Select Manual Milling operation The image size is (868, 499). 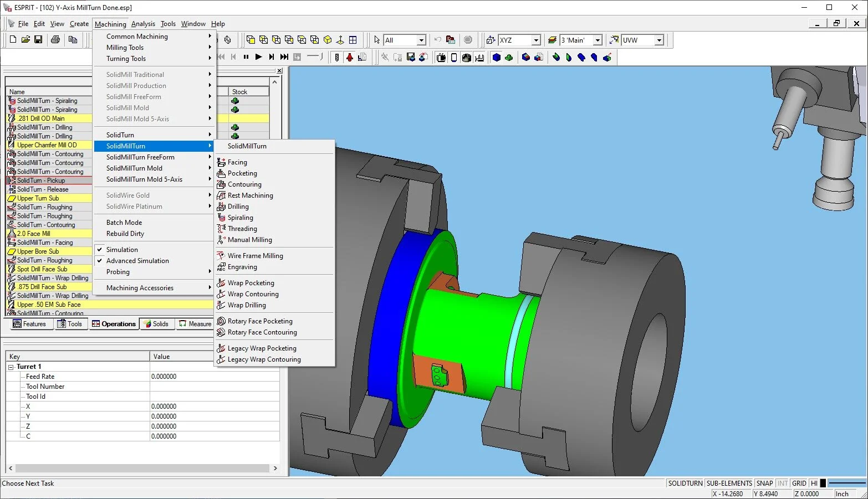[274, 240]
